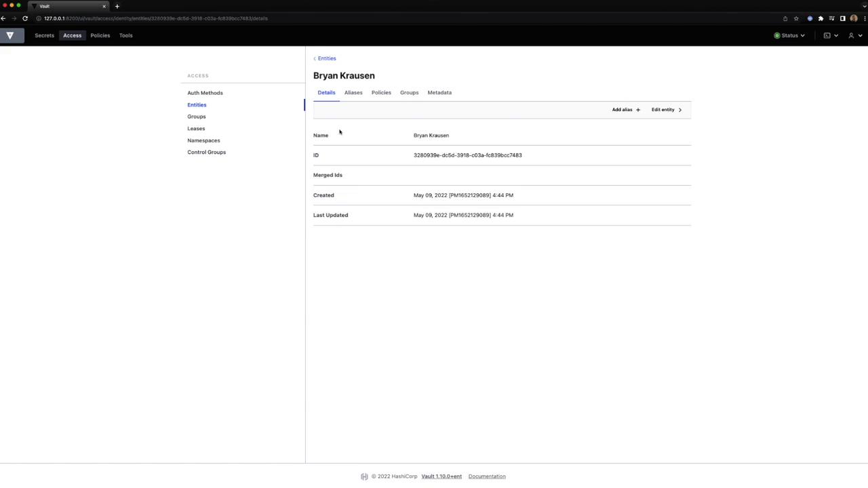The height and width of the screenshot is (488, 868).
Task: Click the share icon in the address bar
Action: 785,18
